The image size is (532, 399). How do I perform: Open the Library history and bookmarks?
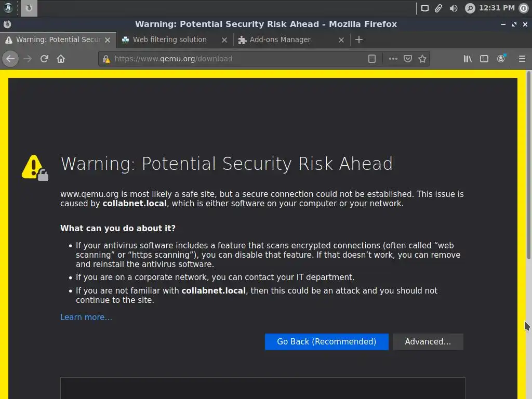[x=468, y=59]
